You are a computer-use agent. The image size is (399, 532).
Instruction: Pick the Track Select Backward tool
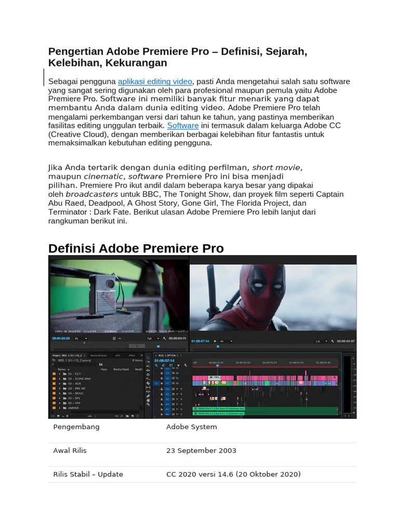coord(148,366)
